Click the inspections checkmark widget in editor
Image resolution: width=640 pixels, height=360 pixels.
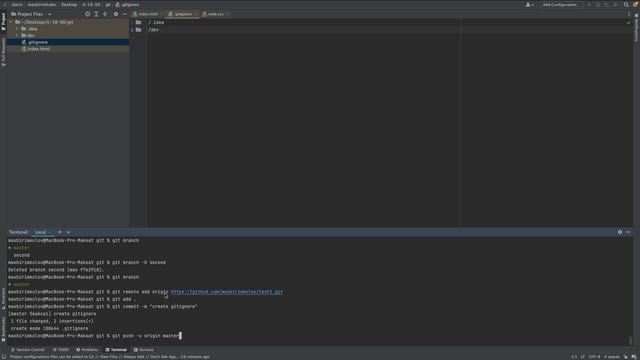point(628,22)
